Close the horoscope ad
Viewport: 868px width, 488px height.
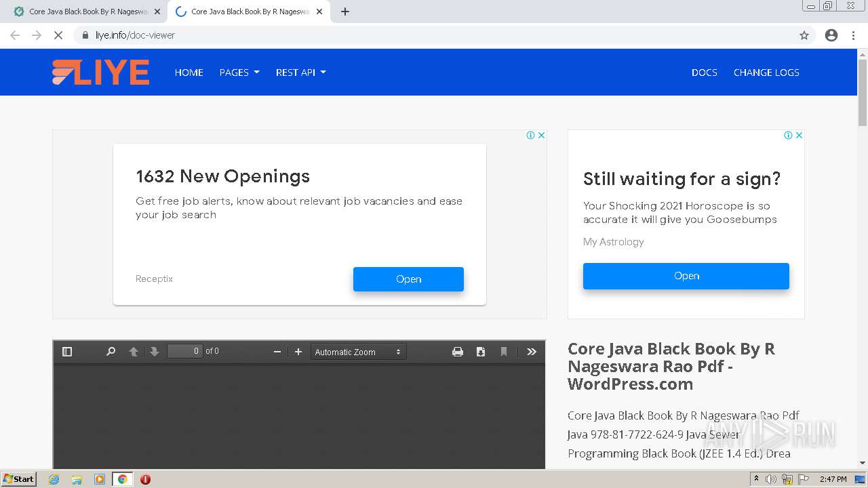pyautogui.click(x=800, y=135)
